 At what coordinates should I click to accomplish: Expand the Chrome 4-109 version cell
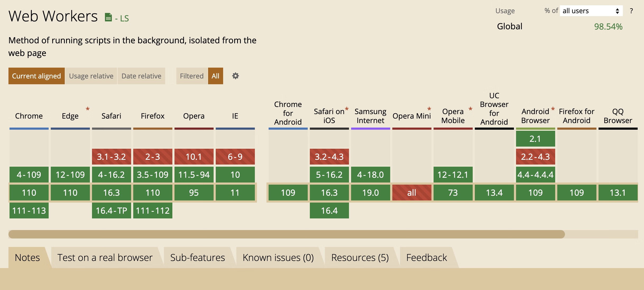point(29,175)
